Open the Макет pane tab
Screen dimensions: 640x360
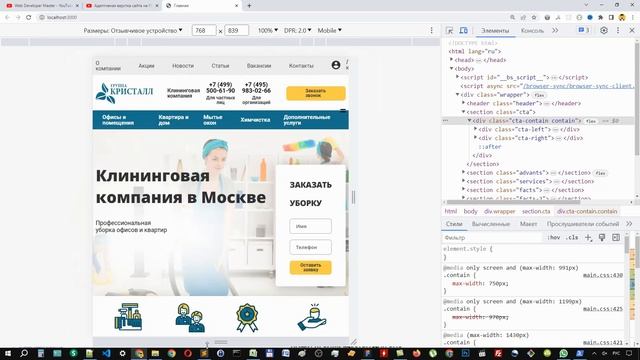[528, 224]
